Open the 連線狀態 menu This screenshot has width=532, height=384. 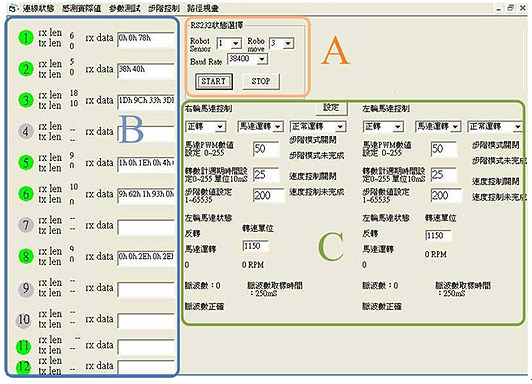point(38,8)
